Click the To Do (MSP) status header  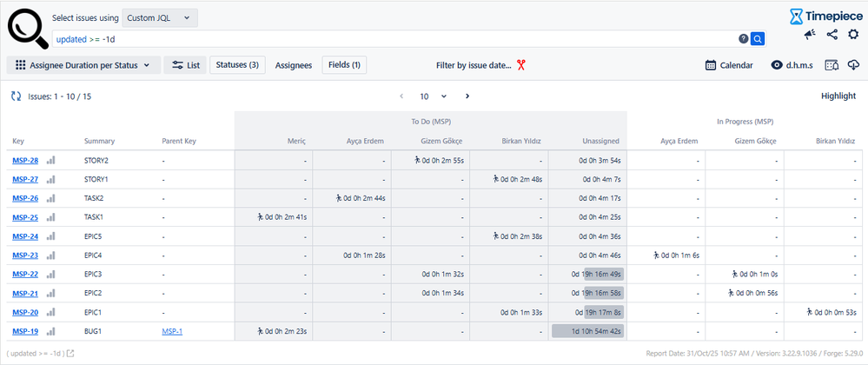point(431,122)
